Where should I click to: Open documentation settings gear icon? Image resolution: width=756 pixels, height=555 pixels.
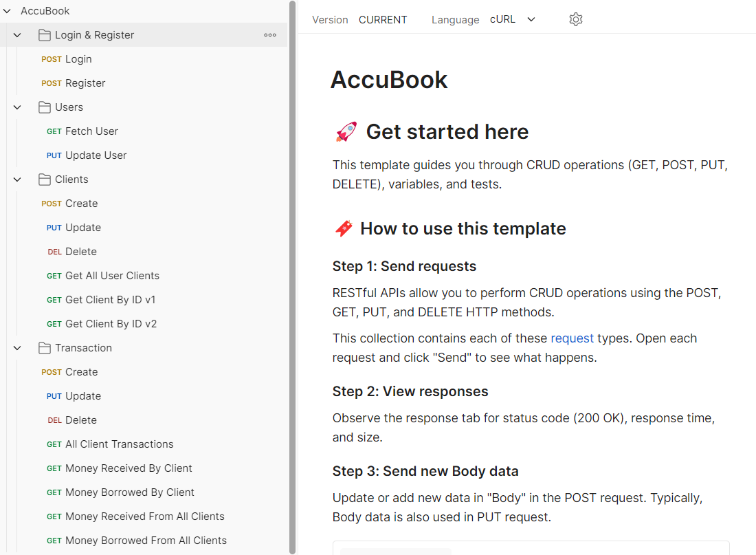576,19
